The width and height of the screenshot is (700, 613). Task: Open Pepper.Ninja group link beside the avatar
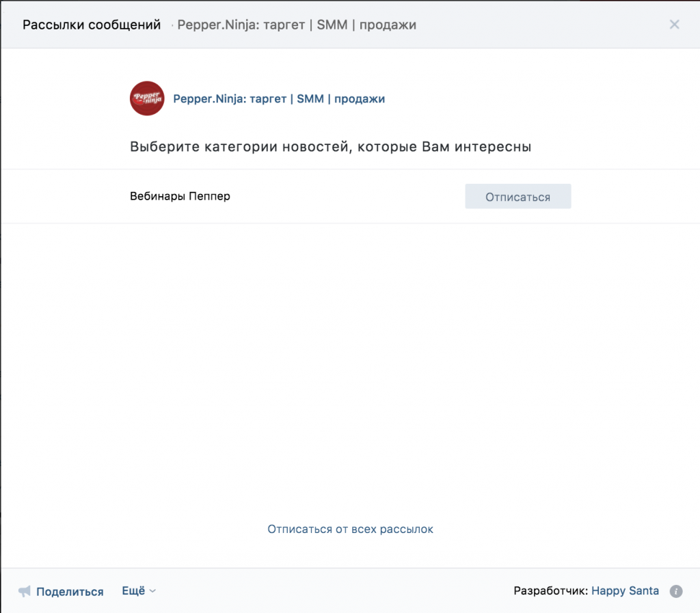pos(279,99)
